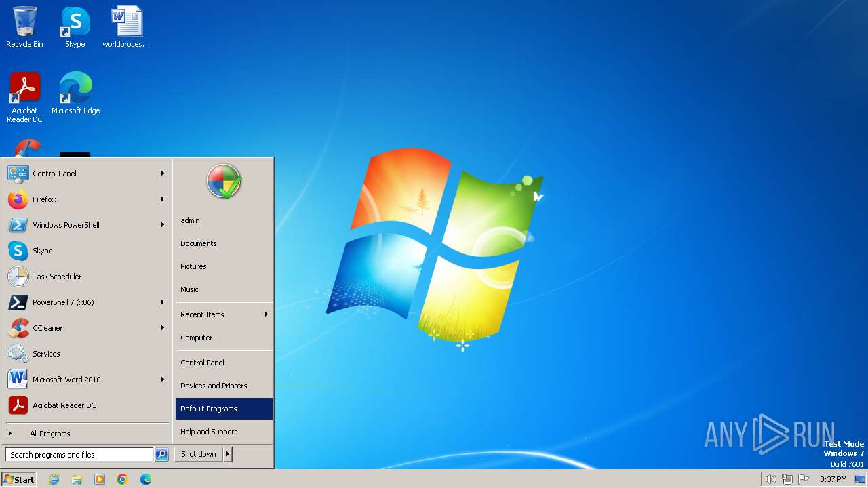Open Windows Media Player from the taskbar
The image size is (868, 488).
100,479
